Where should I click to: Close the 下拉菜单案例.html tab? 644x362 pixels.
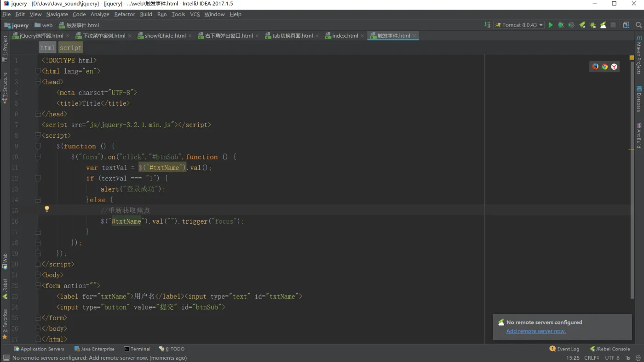(x=130, y=36)
